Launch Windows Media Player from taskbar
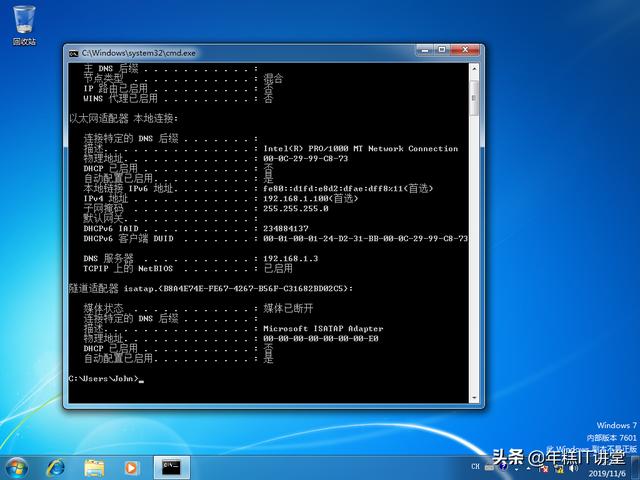 pyautogui.click(x=131, y=468)
